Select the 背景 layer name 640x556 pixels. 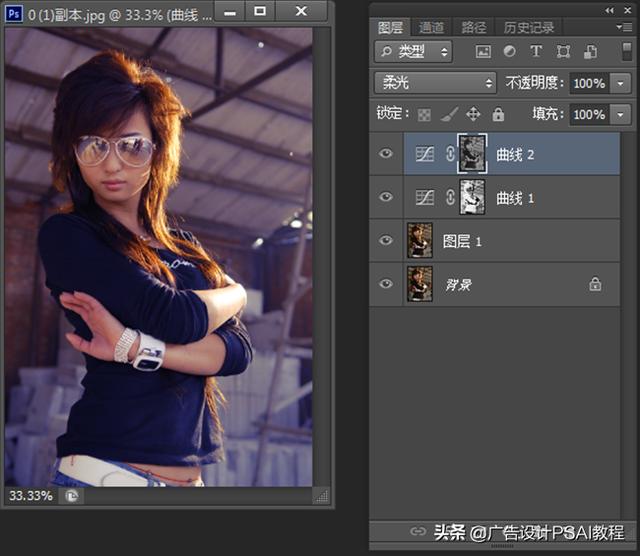tap(458, 285)
